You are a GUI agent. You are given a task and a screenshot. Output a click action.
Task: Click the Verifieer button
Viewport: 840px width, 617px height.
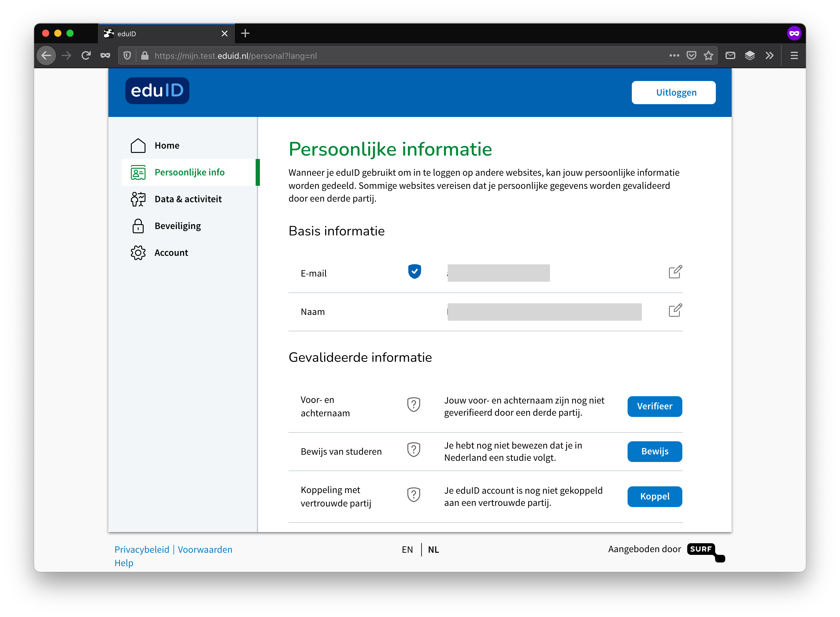click(655, 406)
